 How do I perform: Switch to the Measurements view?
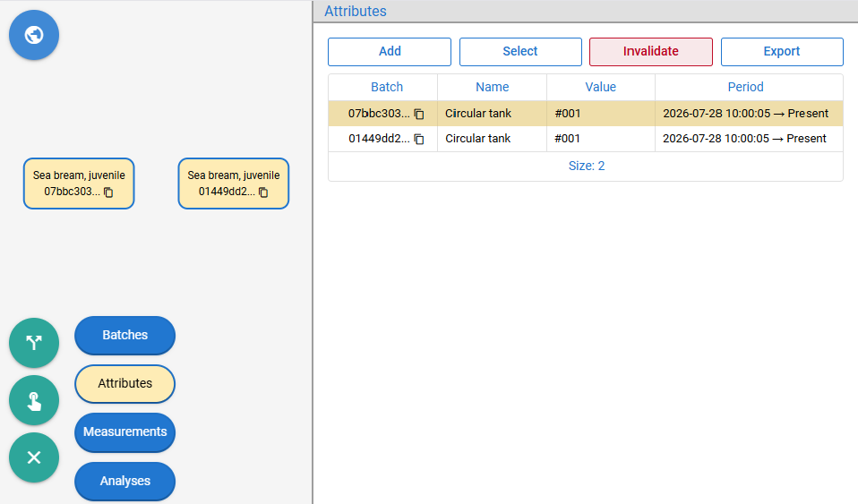pos(124,431)
